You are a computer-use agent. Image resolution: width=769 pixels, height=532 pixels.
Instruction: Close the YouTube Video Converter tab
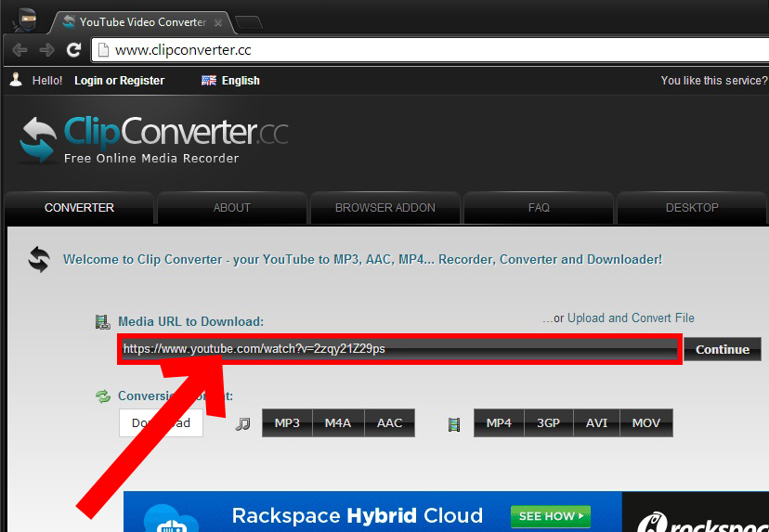click(x=218, y=22)
